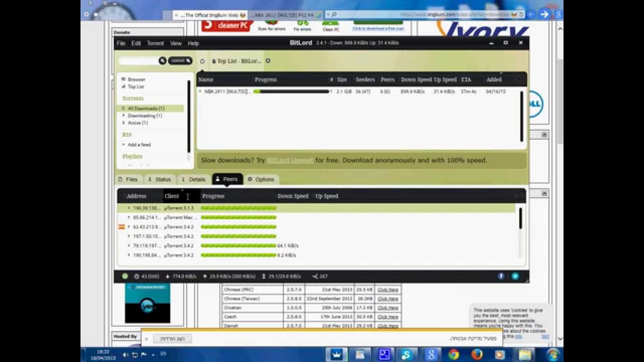This screenshot has height=362, width=644.
Task: Select the Top List - BitLord tab
Action: (x=236, y=61)
